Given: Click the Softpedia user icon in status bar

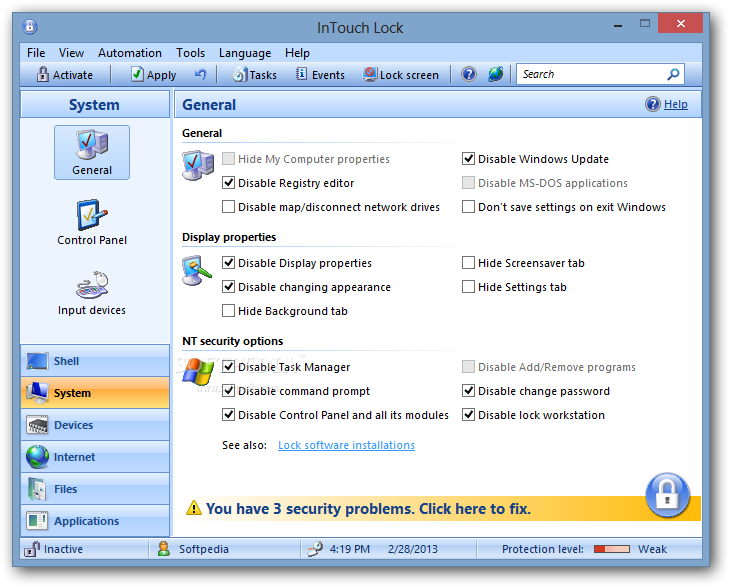Looking at the screenshot, I should [163, 549].
